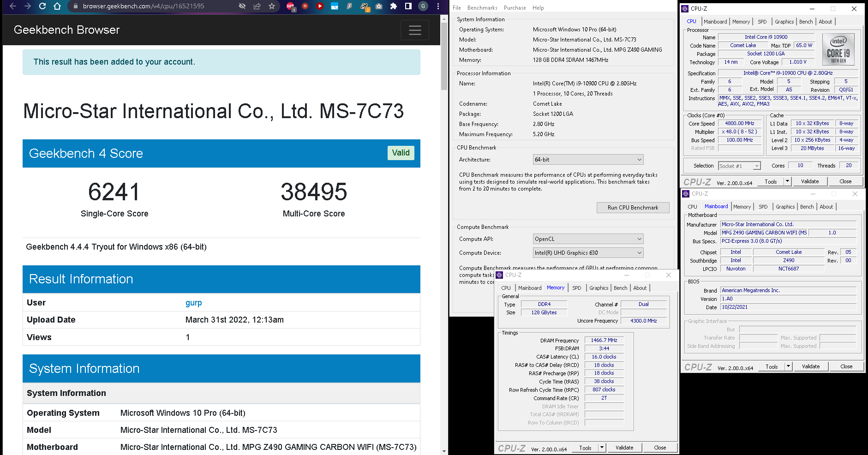Open the browser three-dot menu
Viewport: 868px width, 455px height.
pos(438,6)
